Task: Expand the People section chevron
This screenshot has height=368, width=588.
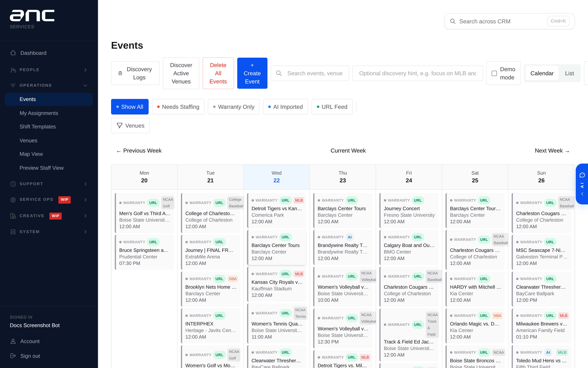Action: [x=85, y=70]
